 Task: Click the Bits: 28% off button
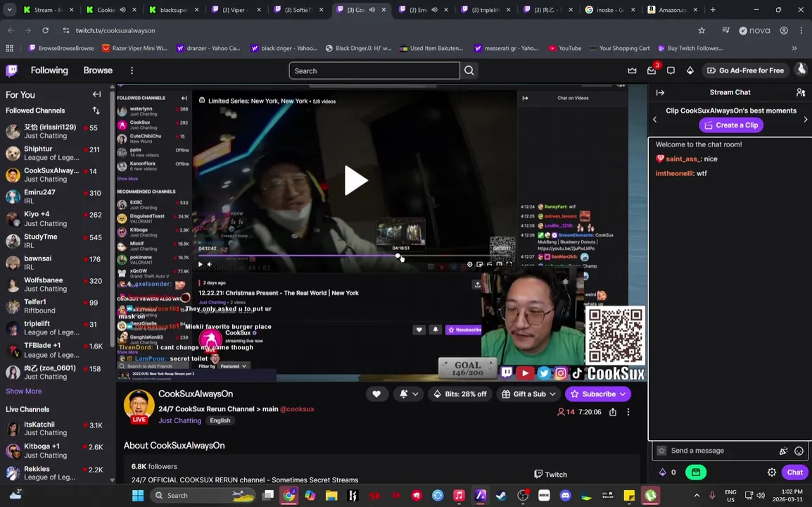click(x=460, y=394)
